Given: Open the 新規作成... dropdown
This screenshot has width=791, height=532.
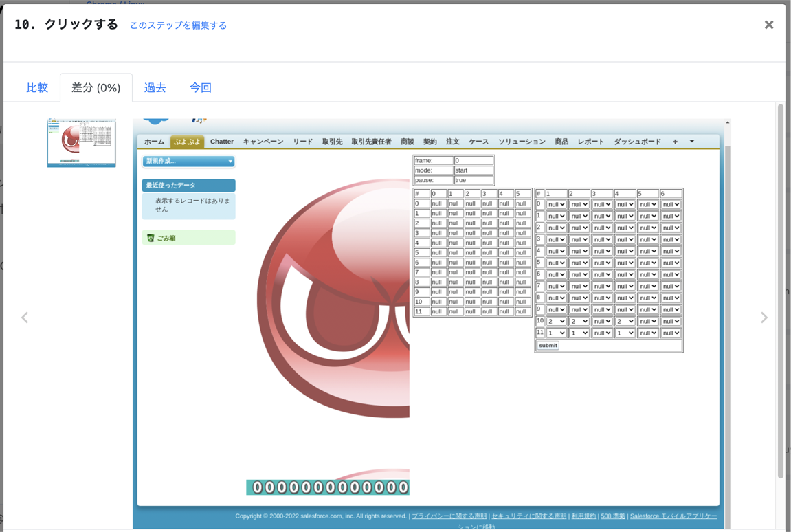Looking at the screenshot, I should [x=189, y=161].
